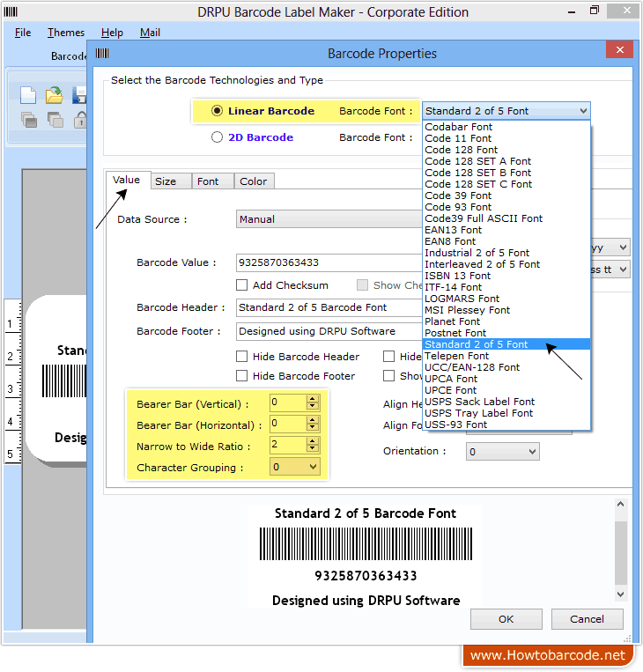The image size is (643, 672).
Task: Open the Themes menu
Action: coord(66,33)
